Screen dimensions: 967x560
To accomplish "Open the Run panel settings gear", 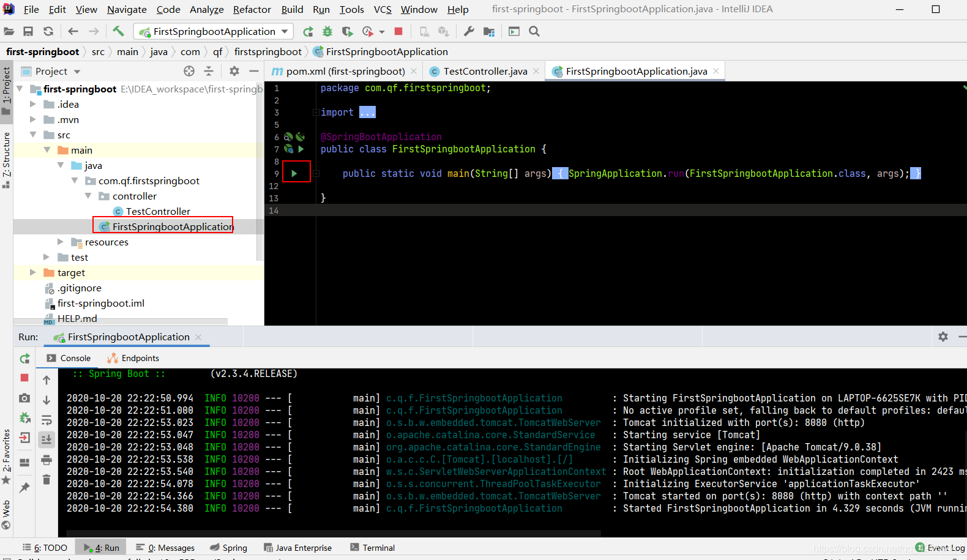I will tap(943, 337).
